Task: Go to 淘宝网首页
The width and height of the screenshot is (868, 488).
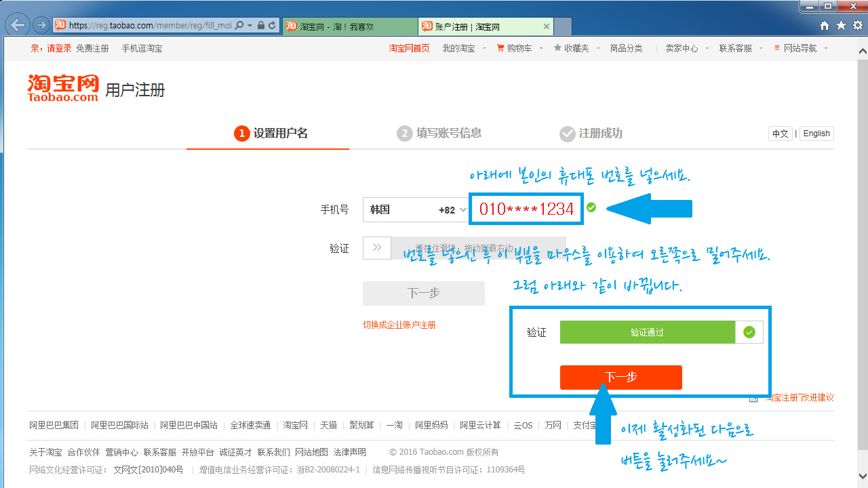Action: (x=409, y=48)
